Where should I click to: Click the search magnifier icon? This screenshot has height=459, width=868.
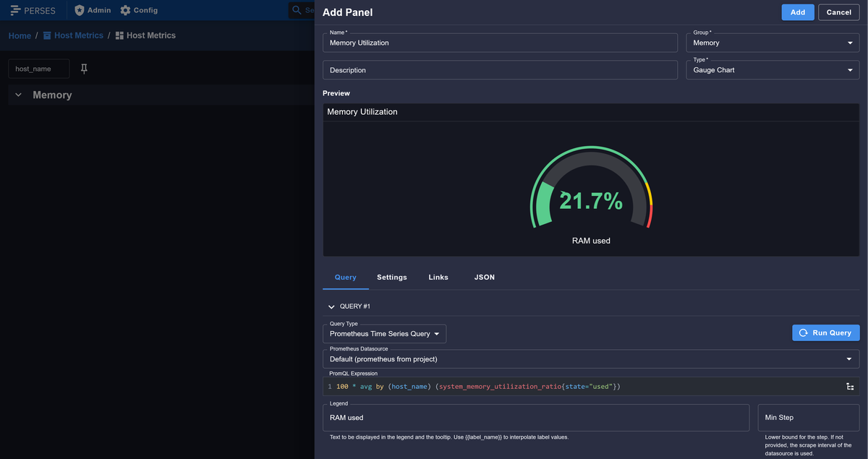297,10
